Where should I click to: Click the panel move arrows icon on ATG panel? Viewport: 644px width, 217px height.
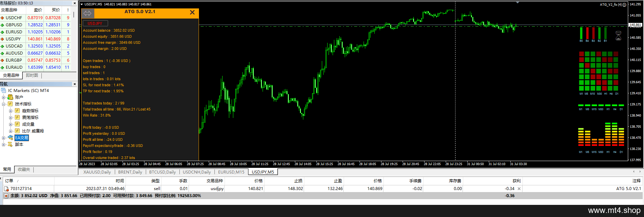click(88, 13)
